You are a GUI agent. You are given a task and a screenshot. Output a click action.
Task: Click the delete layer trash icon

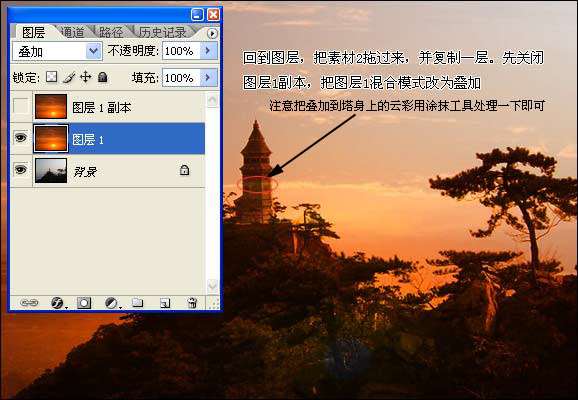coord(192,303)
